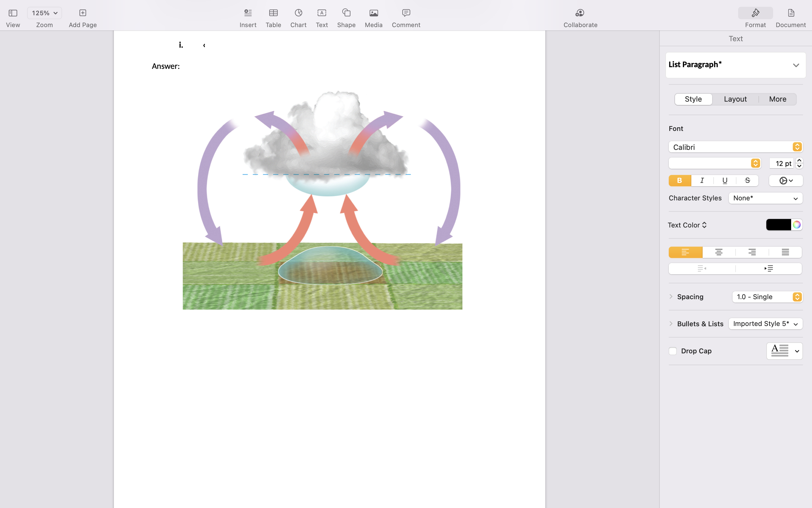The width and height of the screenshot is (812, 508).
Task: Click the black text color swatch
Action: coord(778,225)
